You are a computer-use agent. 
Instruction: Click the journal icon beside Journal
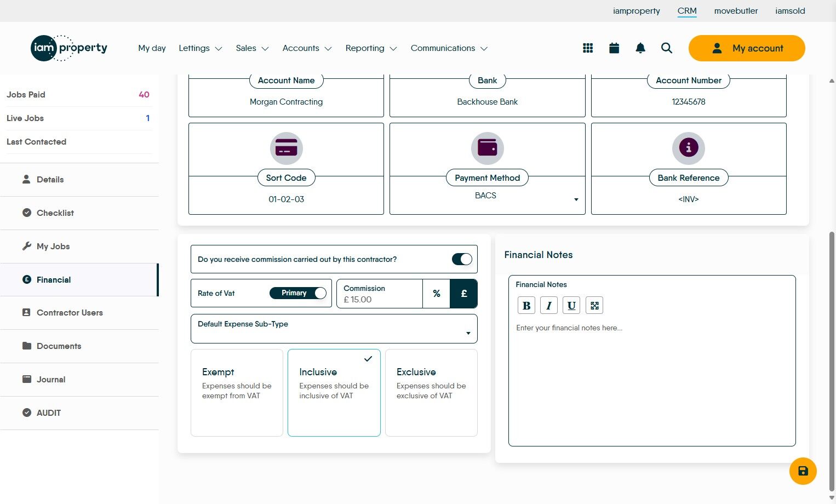[x=26, y=379]
